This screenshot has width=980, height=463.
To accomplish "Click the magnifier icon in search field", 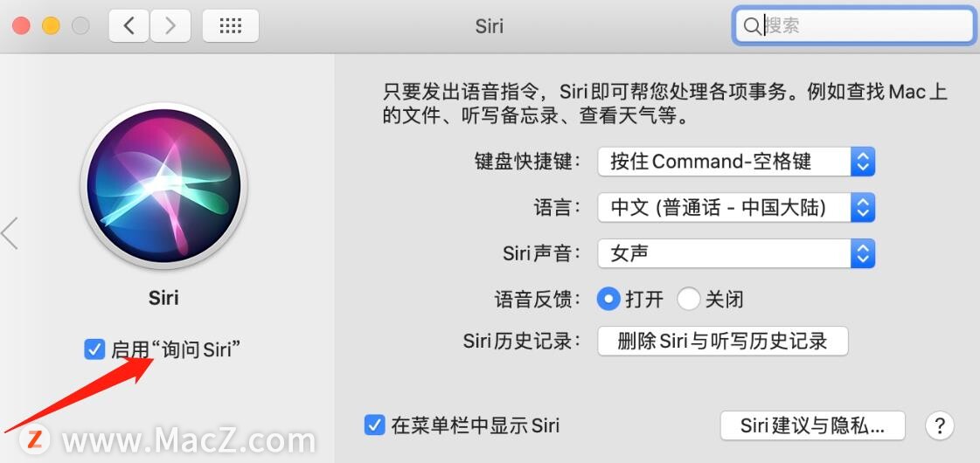I will click(x=752, y=26).
